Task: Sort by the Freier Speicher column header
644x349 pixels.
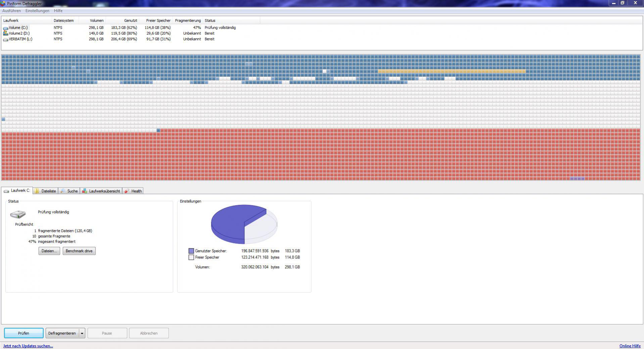Action: click(x=156, y=21)
